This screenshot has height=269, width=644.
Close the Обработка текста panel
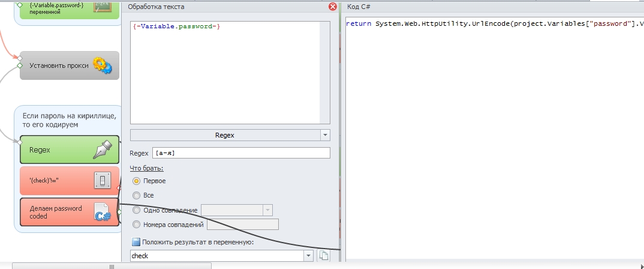coord(333,7)
